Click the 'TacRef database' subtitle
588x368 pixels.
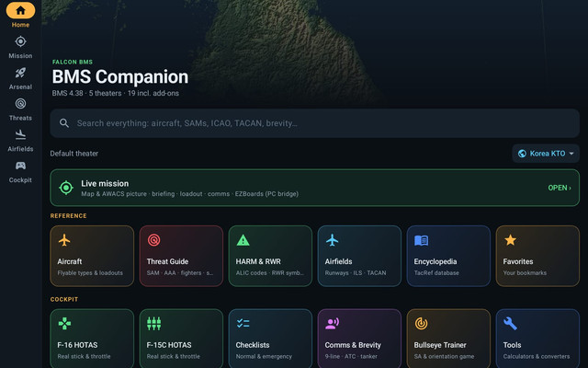coord(436,272)
